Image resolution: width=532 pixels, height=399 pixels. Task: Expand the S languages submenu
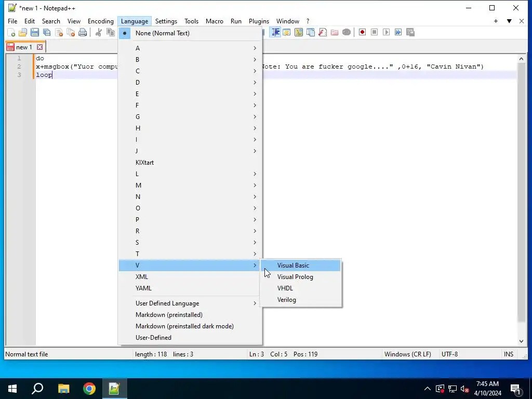(x=190, y=243)
